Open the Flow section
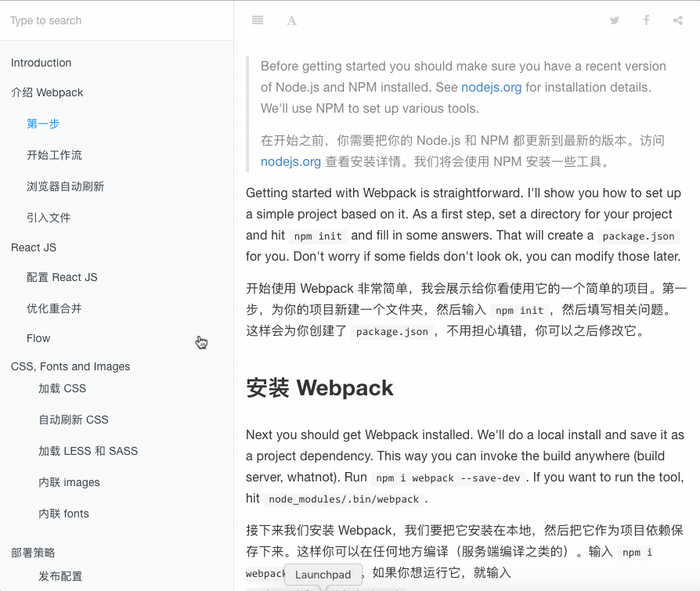Screen dimensions: 700x591 [38, 338]
